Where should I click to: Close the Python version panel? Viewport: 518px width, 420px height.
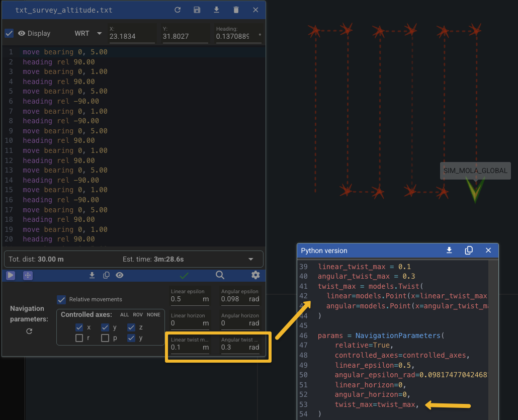tap(488, 250)
